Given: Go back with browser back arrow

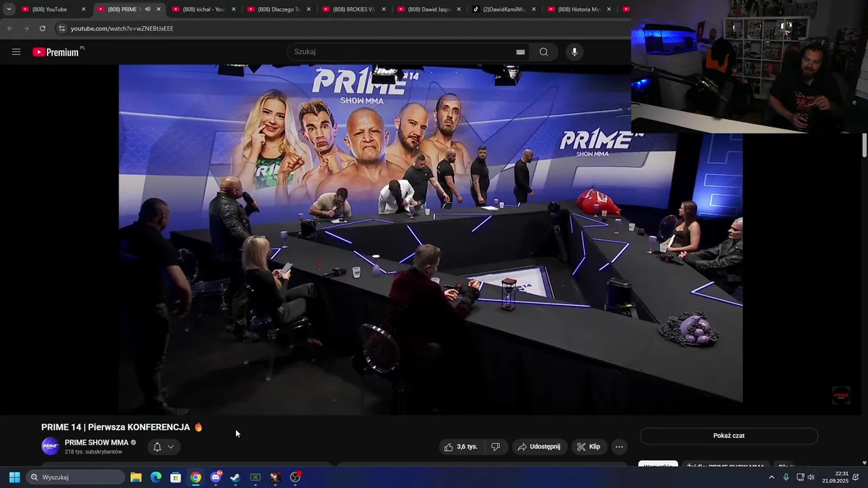Looking at the screenshot, I should (x=9, y=28).
